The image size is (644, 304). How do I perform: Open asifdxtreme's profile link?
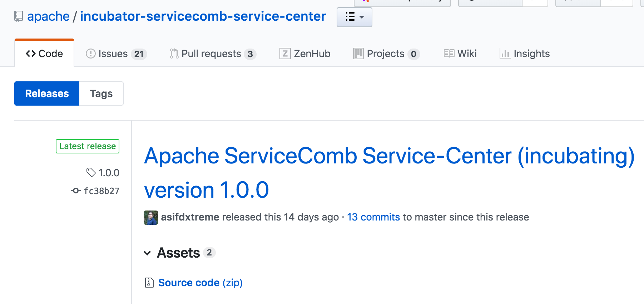click(x=190, y=217)
